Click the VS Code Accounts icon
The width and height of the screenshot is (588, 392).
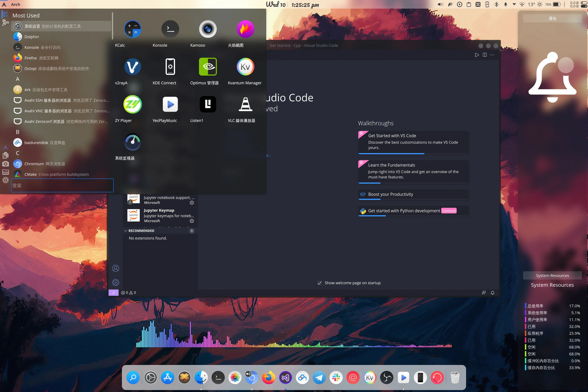115,268
